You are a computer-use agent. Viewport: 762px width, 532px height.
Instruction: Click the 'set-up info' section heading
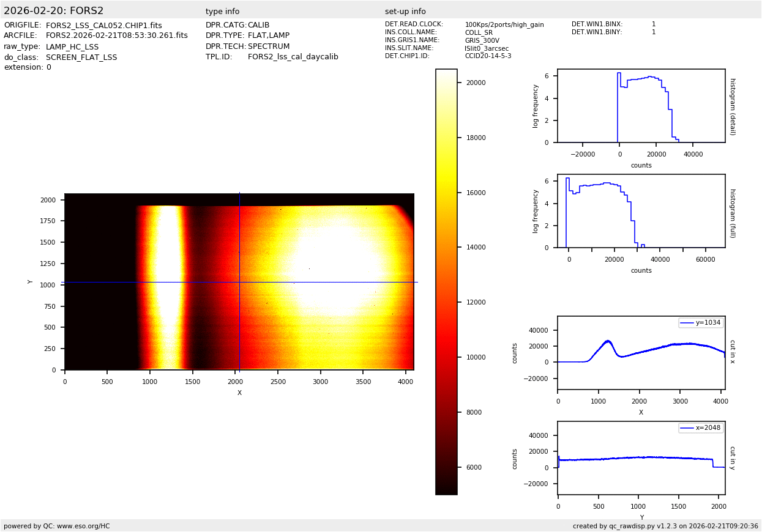click(x=405, y=12)
